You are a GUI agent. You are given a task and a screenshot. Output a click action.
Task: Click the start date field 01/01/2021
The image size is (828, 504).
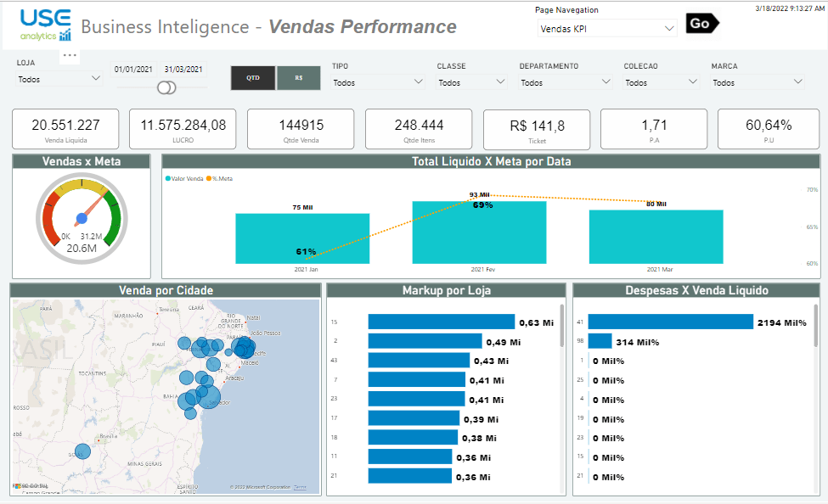(x=133, y=70)
